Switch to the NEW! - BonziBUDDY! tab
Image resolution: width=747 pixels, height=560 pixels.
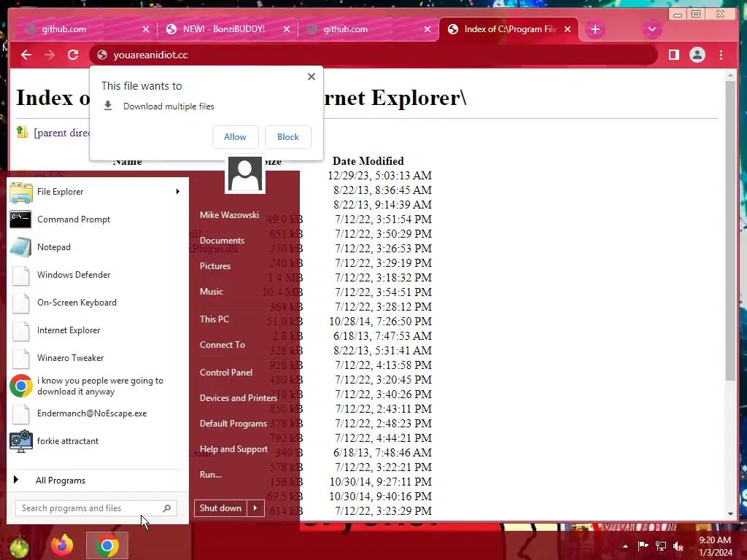pyautogui.click(x=224, y=29)
